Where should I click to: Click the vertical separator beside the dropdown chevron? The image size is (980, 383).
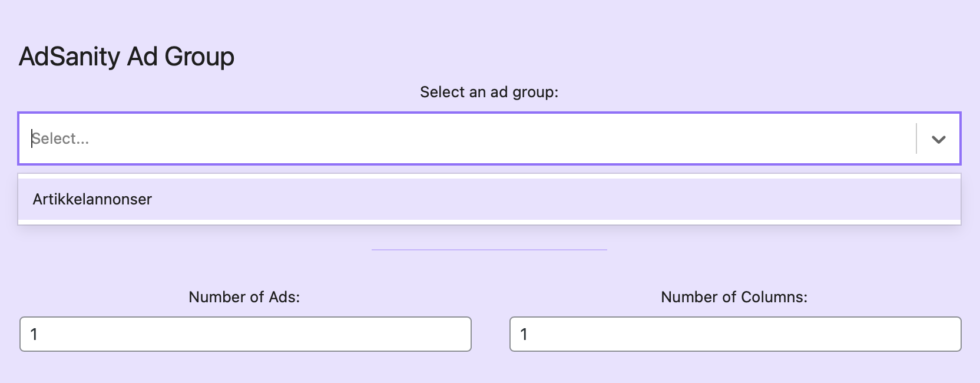coord(916,138)
